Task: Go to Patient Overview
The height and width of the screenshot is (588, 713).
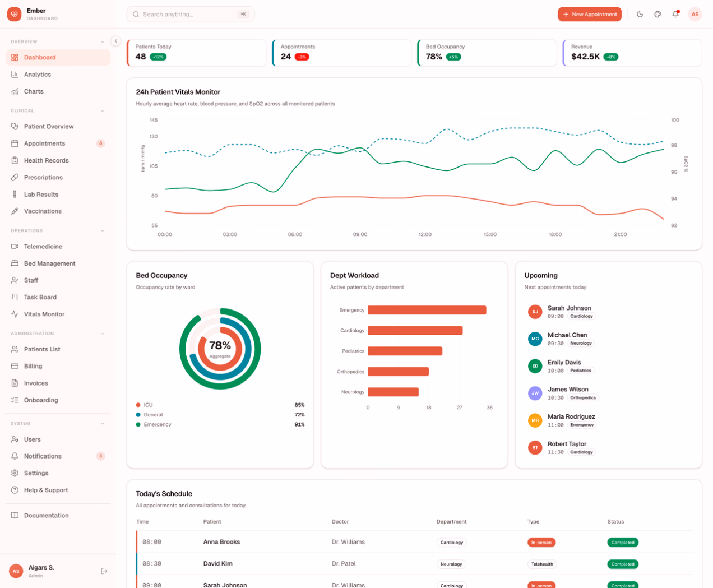Action: pos(58,126)
